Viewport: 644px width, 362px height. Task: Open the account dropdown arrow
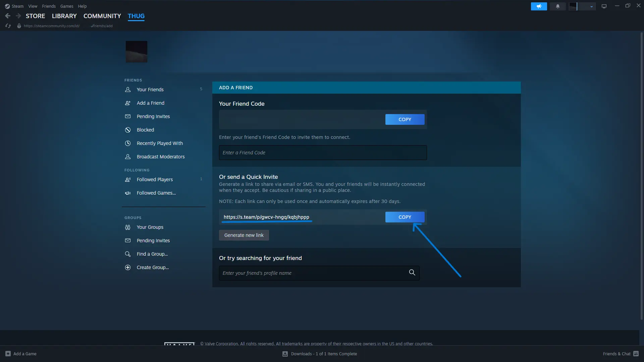click(x=591, y=6)
